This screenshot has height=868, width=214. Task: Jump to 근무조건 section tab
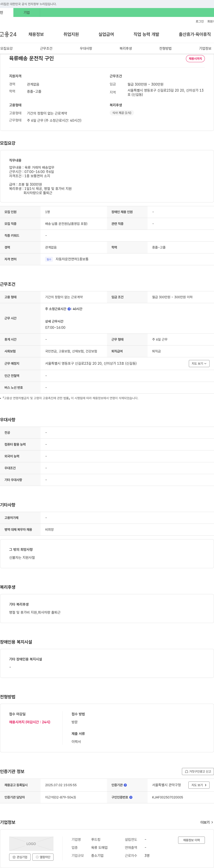pos(46,49)
